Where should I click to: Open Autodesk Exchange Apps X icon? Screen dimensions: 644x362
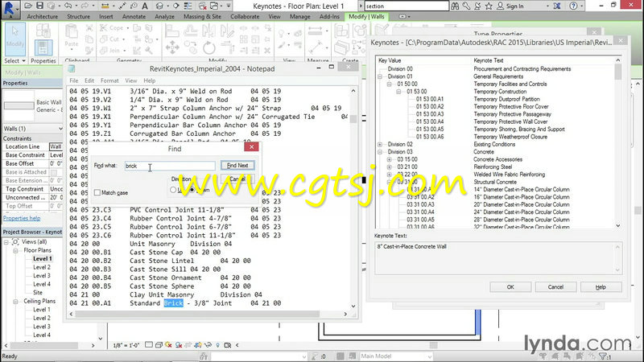pyautogui.click(x=557, y=6)
